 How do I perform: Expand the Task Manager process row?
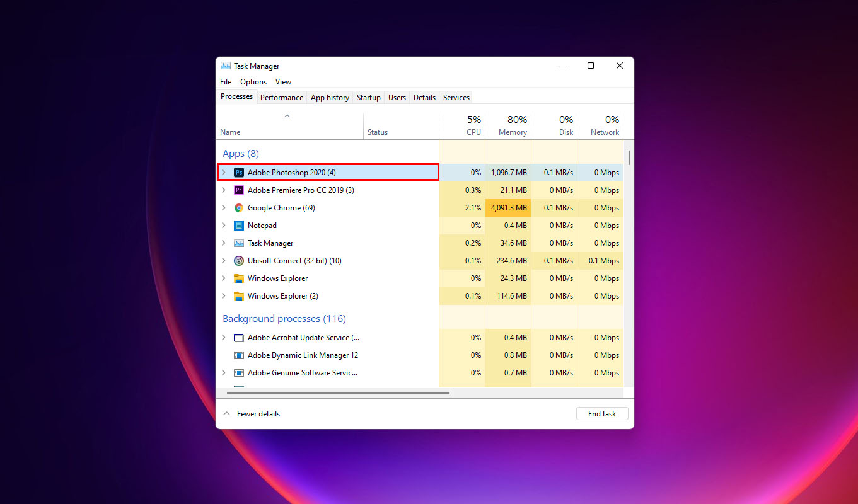(x=223, y=243)
